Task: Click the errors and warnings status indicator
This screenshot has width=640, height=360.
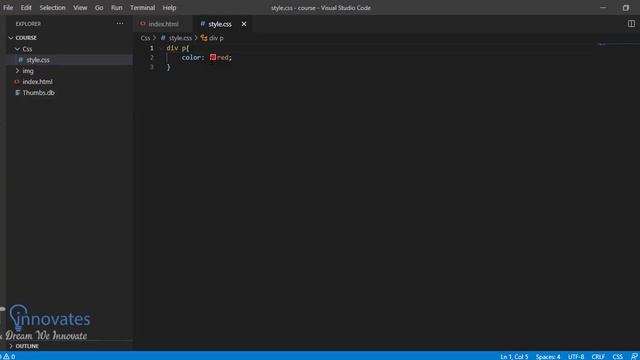Action: (8, 356)
